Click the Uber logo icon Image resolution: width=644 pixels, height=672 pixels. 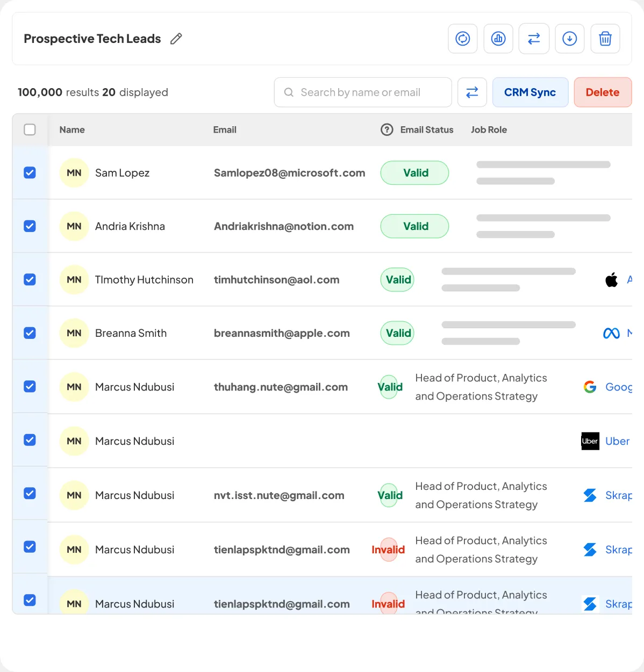pyautogui.click(x=590, y=441)
